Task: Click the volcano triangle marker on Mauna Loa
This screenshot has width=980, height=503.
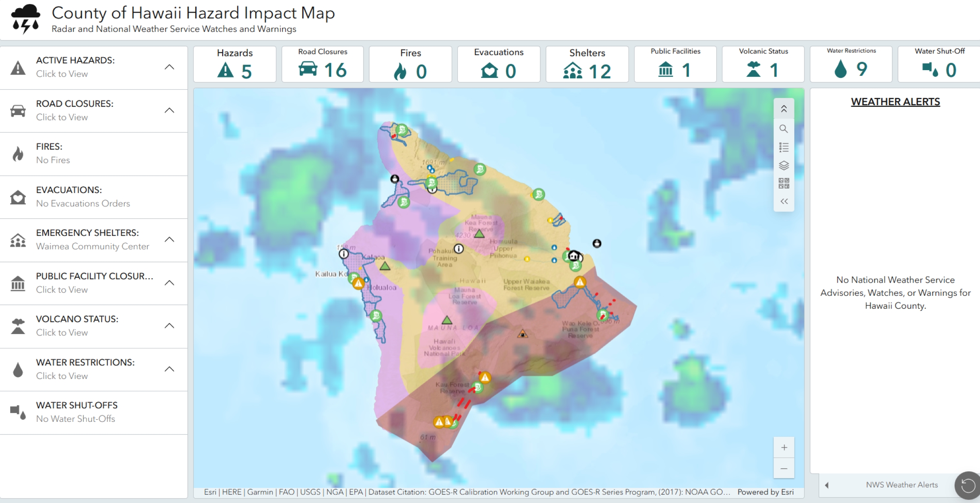Action: pos(447,320)
